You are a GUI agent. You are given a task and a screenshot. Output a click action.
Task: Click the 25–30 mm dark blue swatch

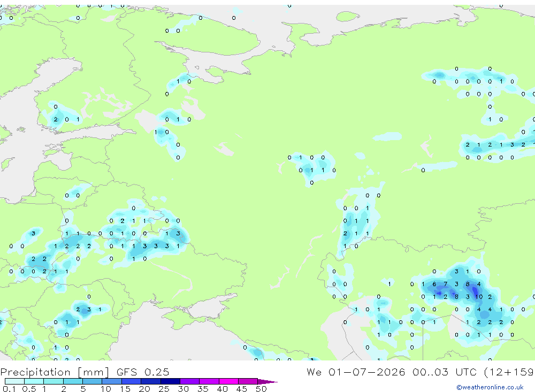[170, 381]
